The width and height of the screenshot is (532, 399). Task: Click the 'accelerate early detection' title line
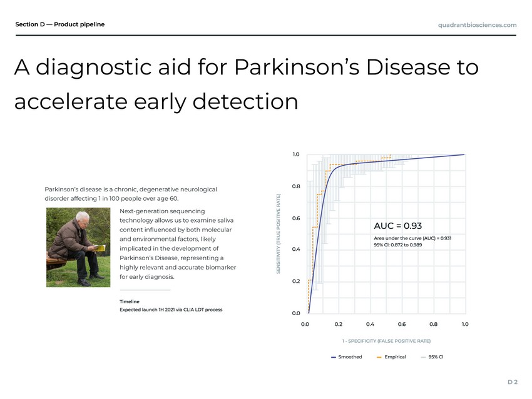click(156, 102)
